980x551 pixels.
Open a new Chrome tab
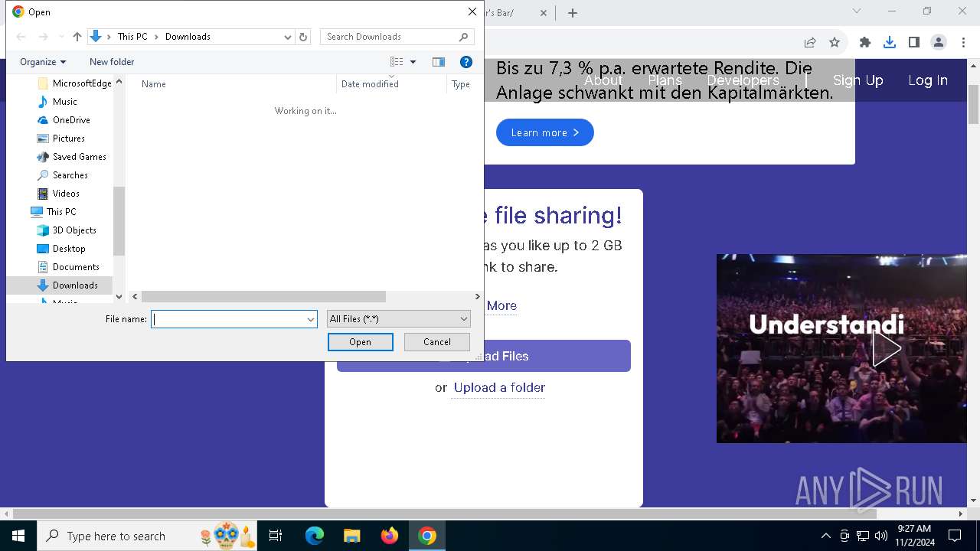pyautogui.click(x=573, y=13)
